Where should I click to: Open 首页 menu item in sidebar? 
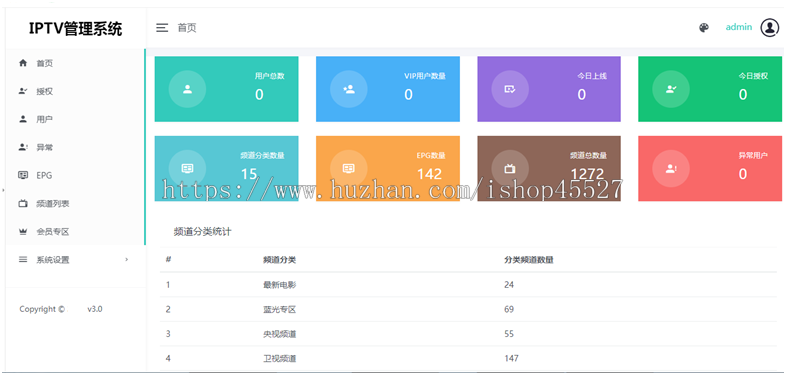pyautogui.click(x=75, y=63)
